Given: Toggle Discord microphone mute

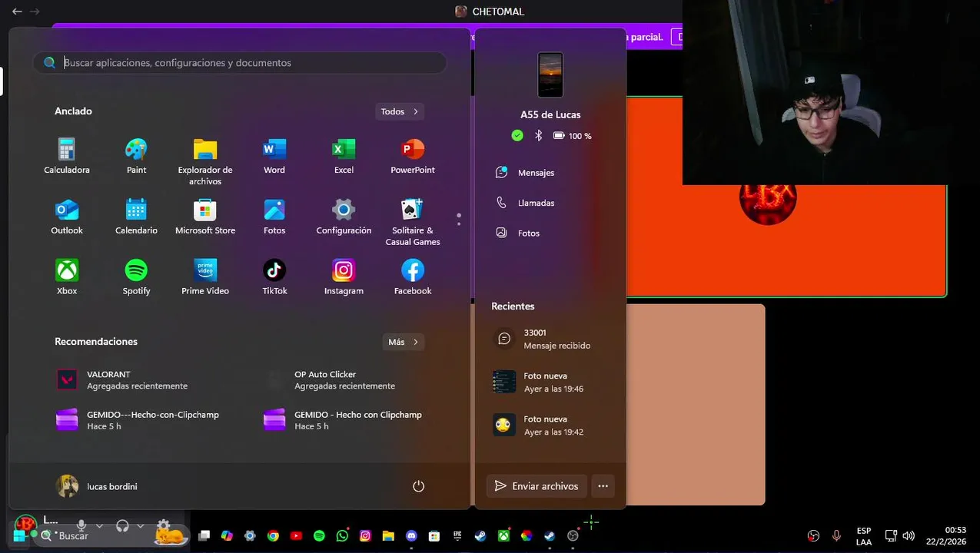Looking at the screenshot, I should pos(81,525).
